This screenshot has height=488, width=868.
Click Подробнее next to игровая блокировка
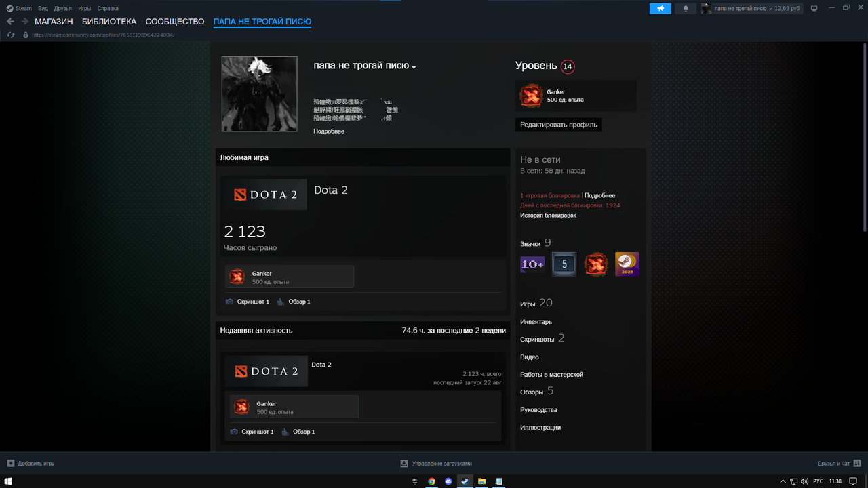(600, 195)
